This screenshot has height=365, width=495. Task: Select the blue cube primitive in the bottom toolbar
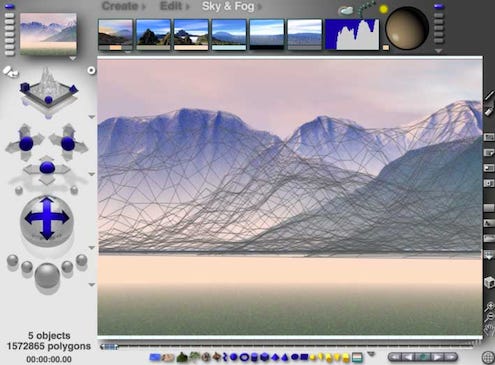coord(264,357)
